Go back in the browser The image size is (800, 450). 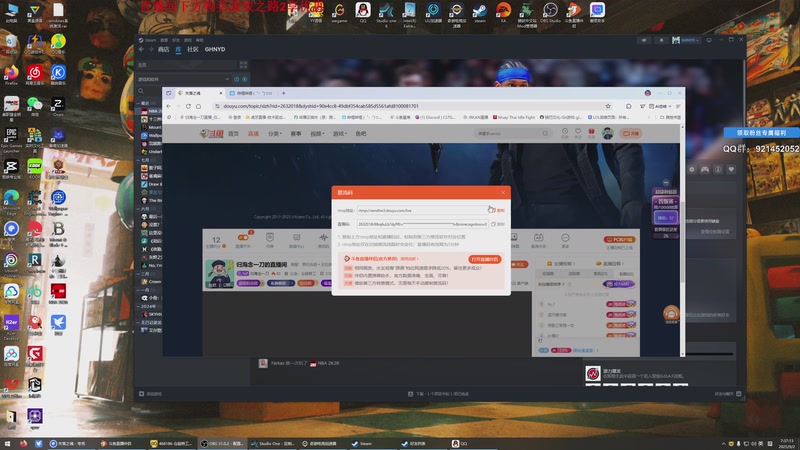(169, 106)
